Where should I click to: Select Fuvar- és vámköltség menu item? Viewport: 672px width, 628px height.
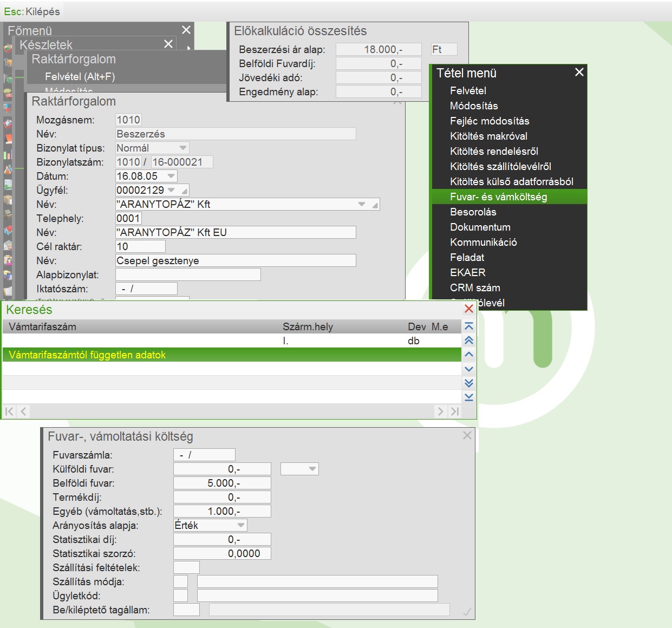pyautogui.click(x=498, y=197)
